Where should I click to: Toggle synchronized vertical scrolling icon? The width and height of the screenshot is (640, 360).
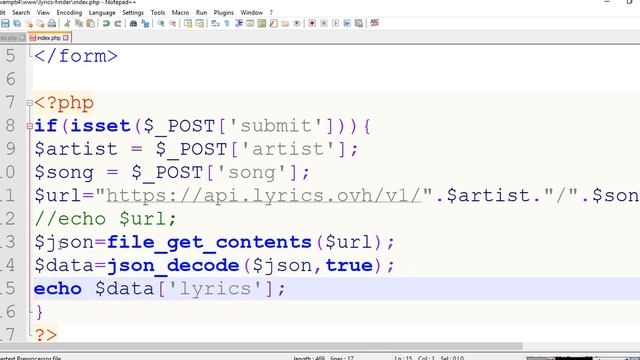[x=188, y=23]
